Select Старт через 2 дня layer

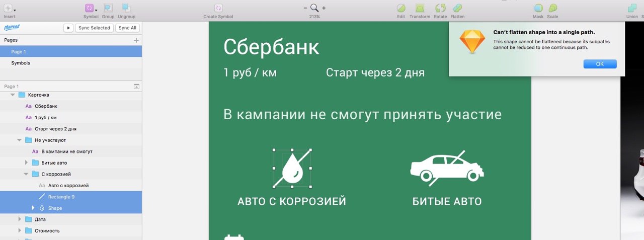point(71,129)
